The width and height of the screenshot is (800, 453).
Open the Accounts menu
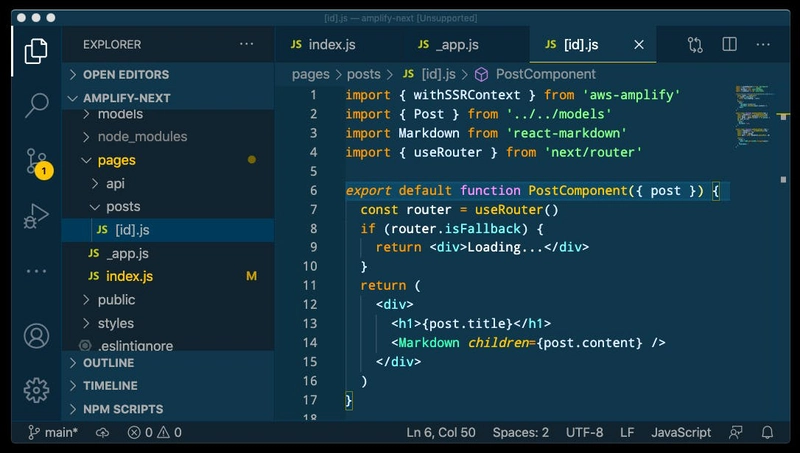[36, 336]
